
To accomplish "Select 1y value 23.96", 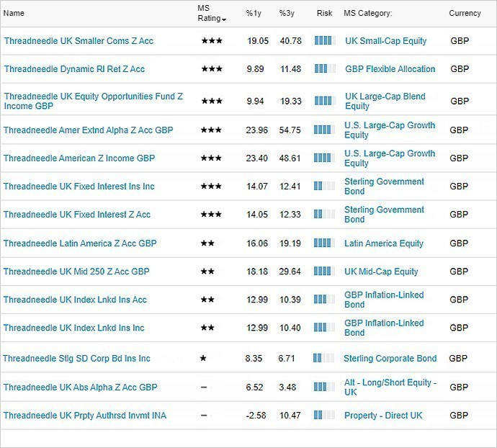I will 256,130.
